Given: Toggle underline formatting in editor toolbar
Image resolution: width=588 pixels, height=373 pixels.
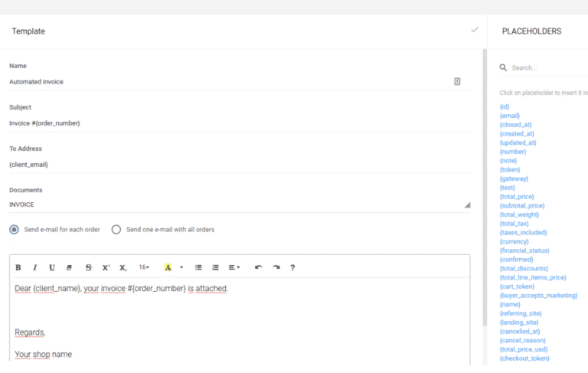Looking at the screenshot, I should pyautogui.click(x=52, y=267).
